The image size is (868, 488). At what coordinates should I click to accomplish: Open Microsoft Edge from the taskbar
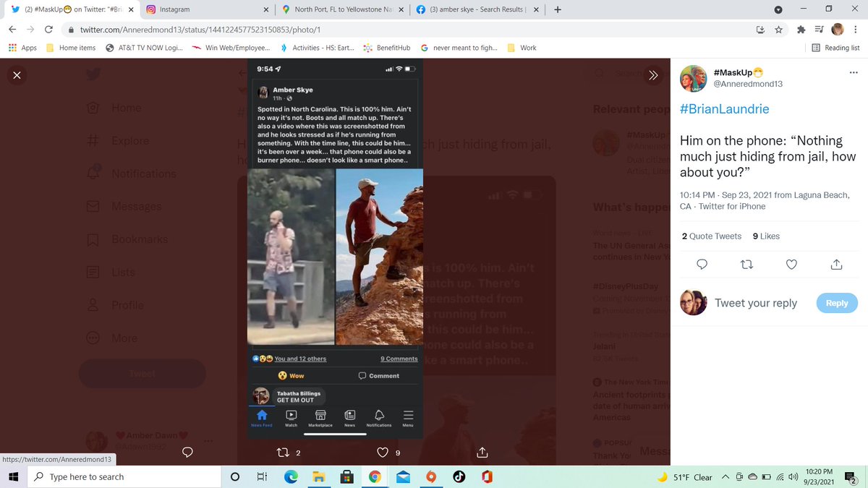tap(290, 476)
